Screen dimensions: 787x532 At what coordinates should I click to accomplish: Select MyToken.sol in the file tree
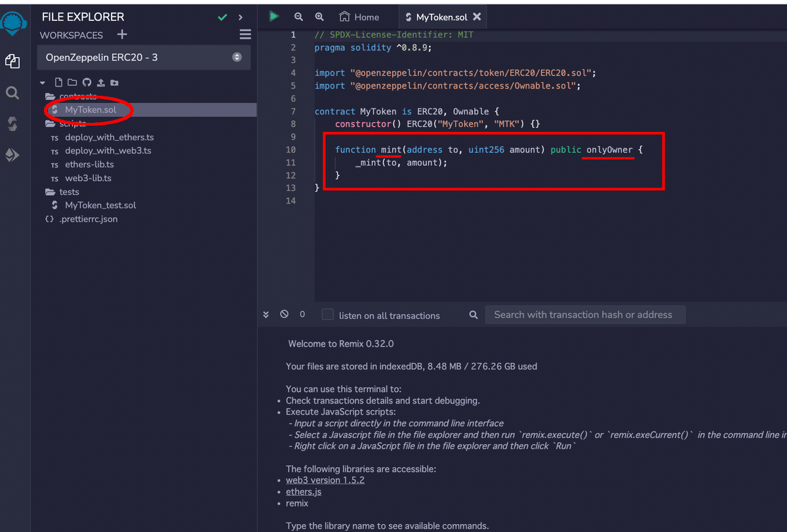[91, 110]
